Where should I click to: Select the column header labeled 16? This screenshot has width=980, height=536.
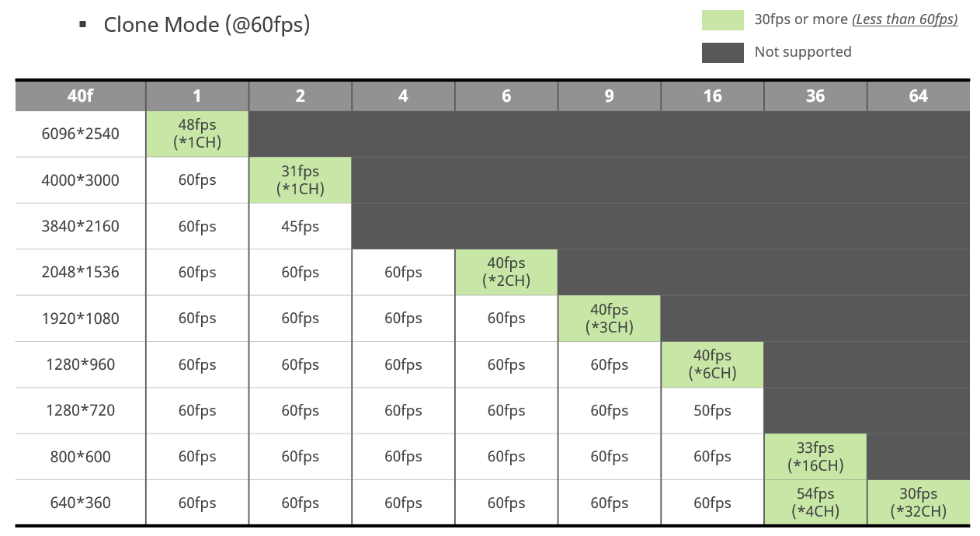point(712,96)
